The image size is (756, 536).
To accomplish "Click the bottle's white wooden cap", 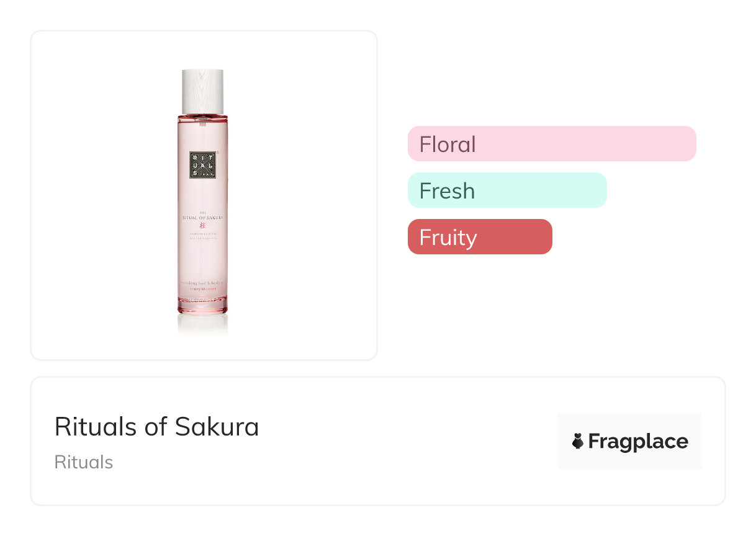I will click(202, 91).
